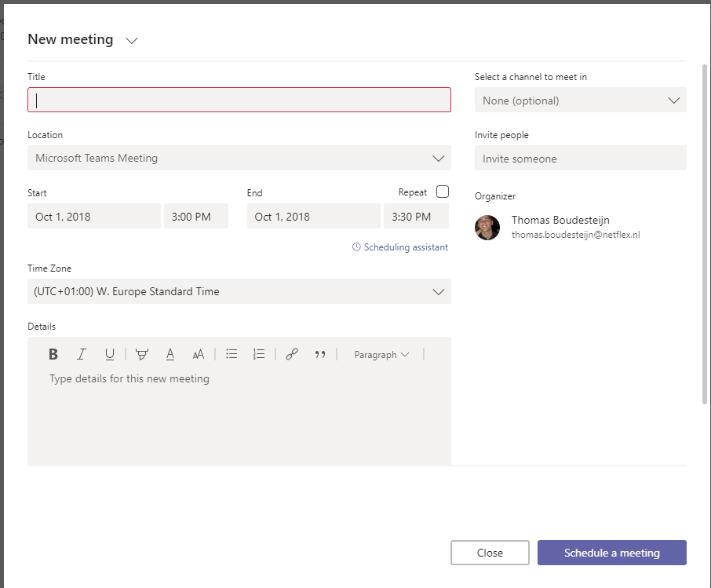Insert a numbered list
The height and width of the screenshot is (588, 711).
coord(259,354)
